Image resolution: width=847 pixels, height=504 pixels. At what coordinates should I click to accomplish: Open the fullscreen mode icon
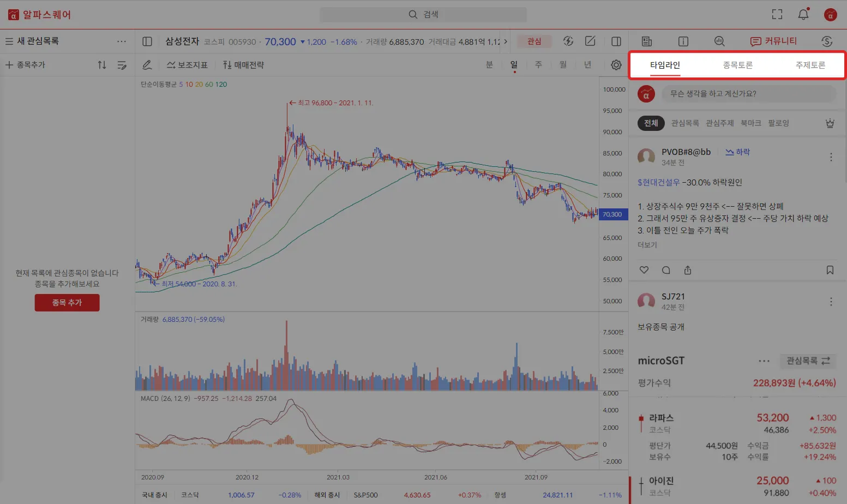point(777,15)
